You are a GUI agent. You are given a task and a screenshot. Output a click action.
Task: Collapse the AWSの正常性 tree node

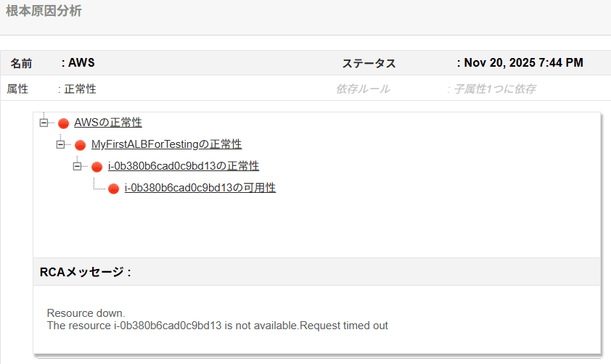[44, 123]
